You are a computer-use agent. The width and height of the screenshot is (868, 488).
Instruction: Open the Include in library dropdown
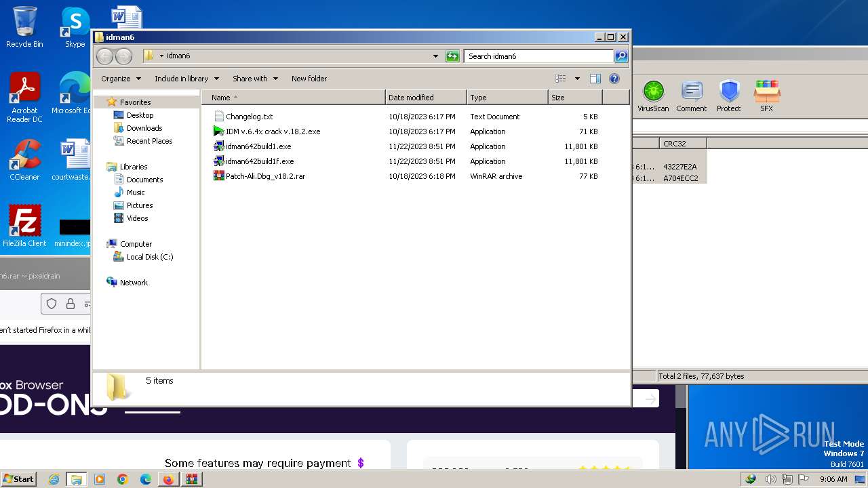pyautogui.click(x=186, y=79)
